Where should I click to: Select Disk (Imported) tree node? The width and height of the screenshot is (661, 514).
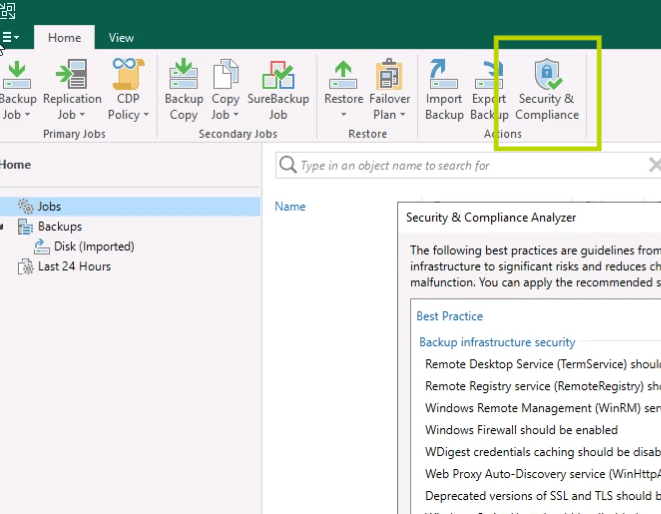point(94,246)
